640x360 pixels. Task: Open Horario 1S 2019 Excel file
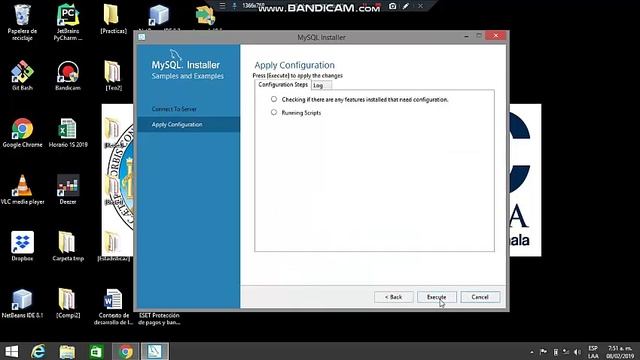coord(68,133)
